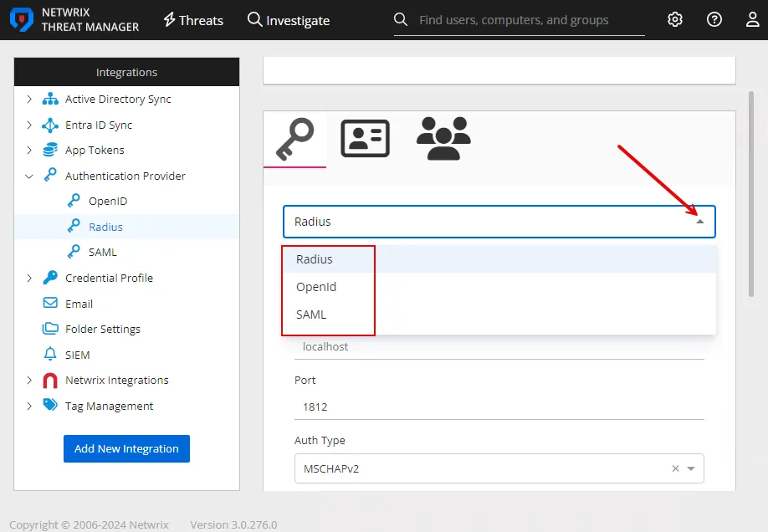Click the Credential Profile key icon
The image size is (768, 532).
click(x=50, y=278)
